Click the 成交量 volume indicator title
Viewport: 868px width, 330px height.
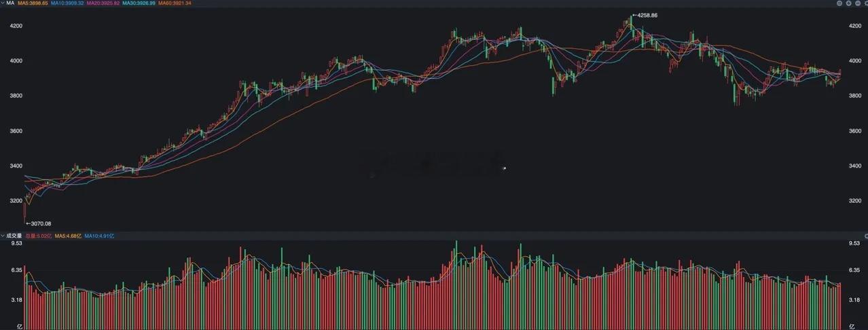14,236
